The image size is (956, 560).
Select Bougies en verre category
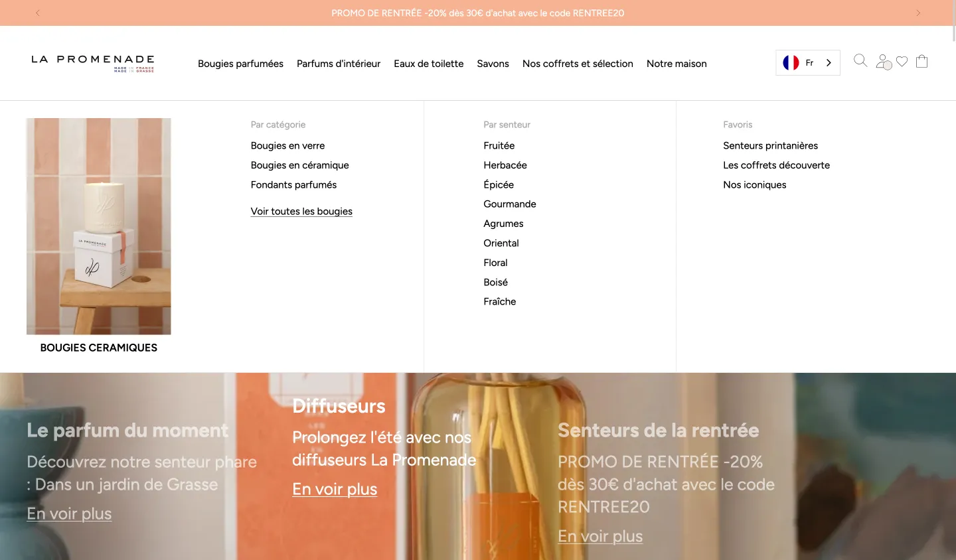tap(288, 145)
